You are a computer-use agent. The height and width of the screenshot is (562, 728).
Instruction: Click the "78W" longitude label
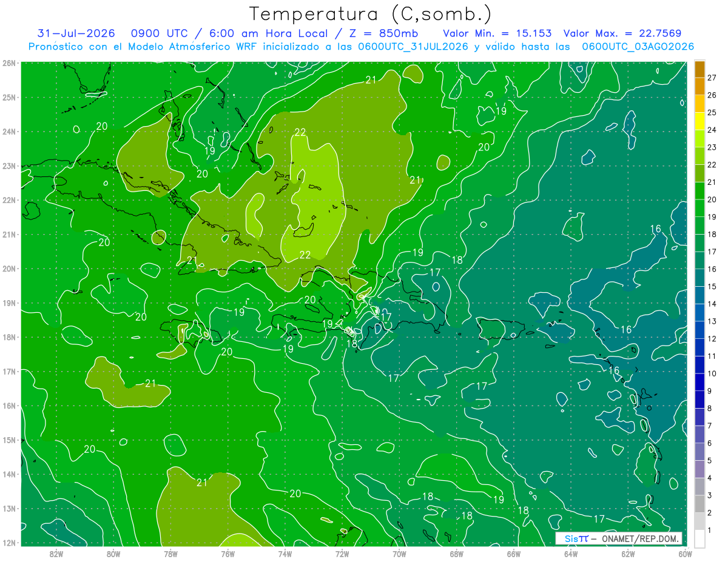click(x=170, y=554)
